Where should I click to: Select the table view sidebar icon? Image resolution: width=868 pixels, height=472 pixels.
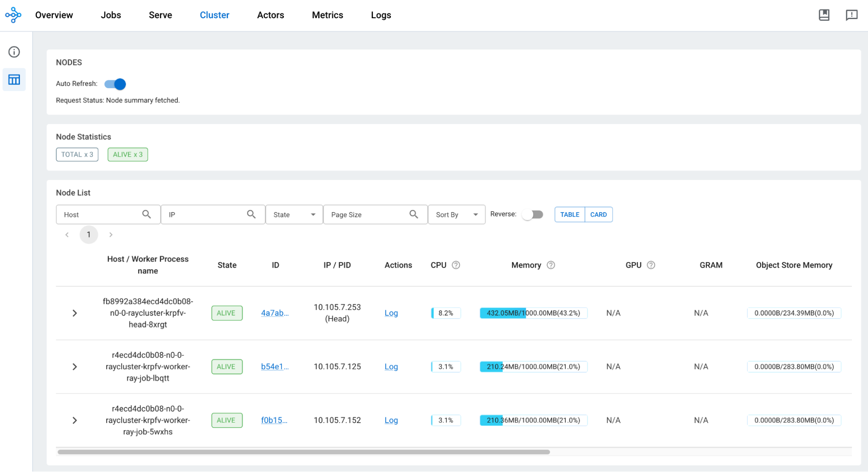click(x=14, y=79)
